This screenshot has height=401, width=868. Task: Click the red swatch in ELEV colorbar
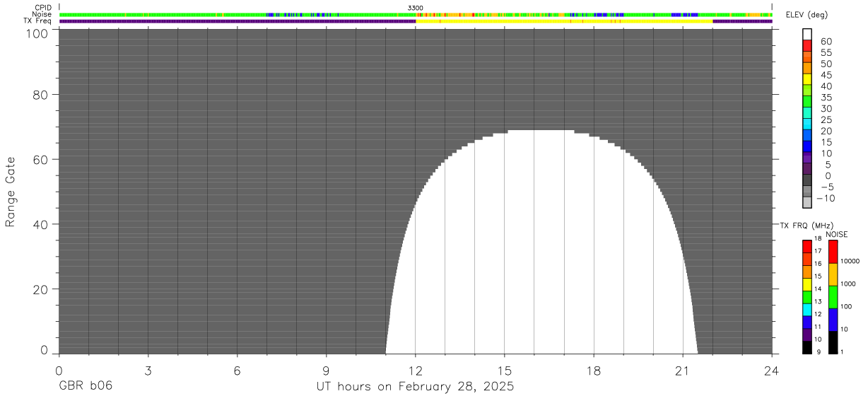807,45
